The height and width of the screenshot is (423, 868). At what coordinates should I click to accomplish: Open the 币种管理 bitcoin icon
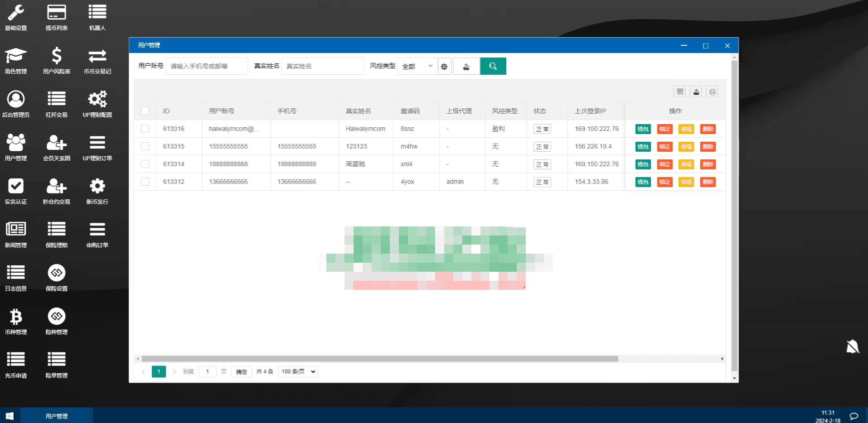[x=16, y=321]
